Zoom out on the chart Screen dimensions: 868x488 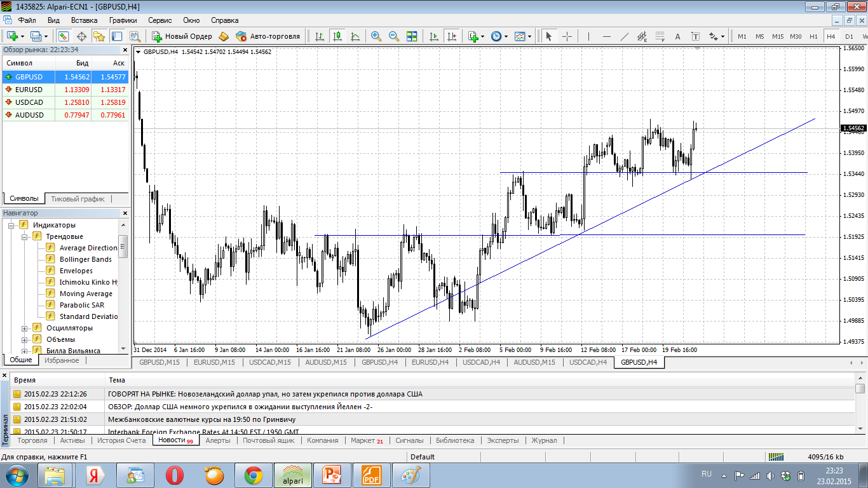pyautogui.click(x=394, y=36)
